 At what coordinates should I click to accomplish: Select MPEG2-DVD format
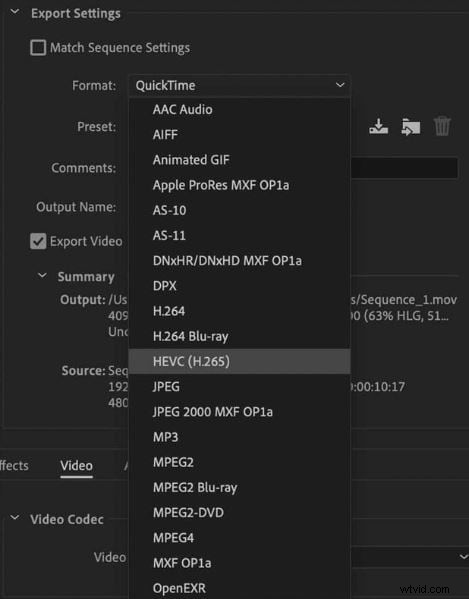(239, 513)
